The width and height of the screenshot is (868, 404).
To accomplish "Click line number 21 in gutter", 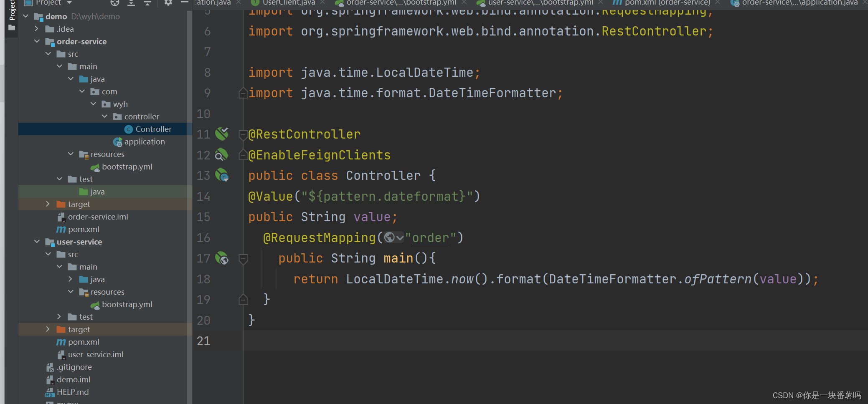I will (x=203, y=341).
